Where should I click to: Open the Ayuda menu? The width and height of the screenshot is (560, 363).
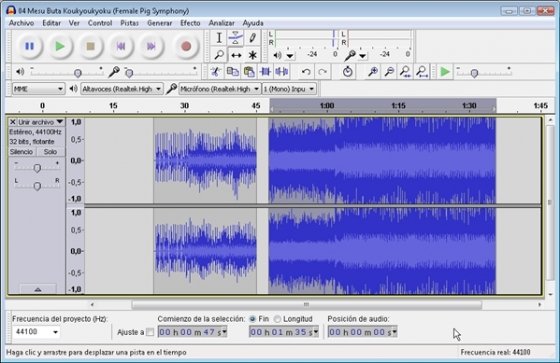coord(253,23)
